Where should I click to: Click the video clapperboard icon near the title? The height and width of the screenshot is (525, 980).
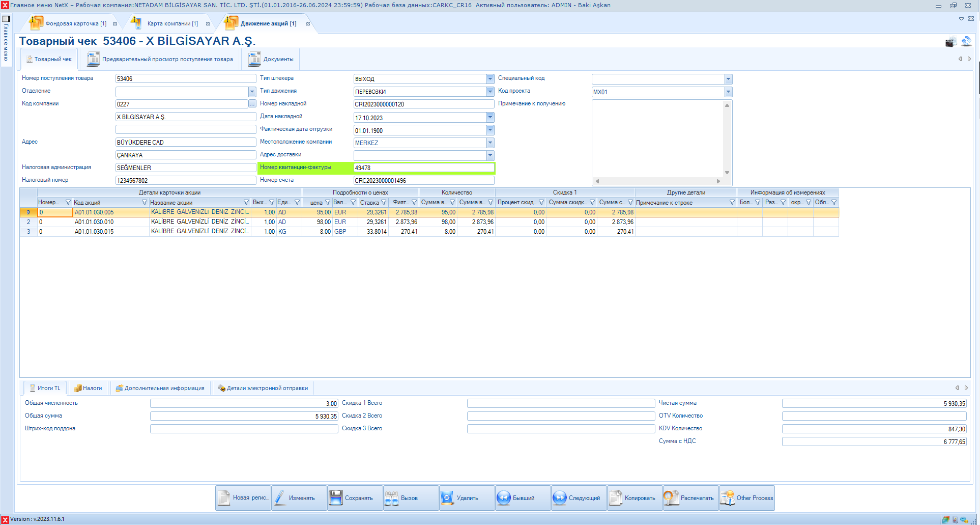click(950, 42)
